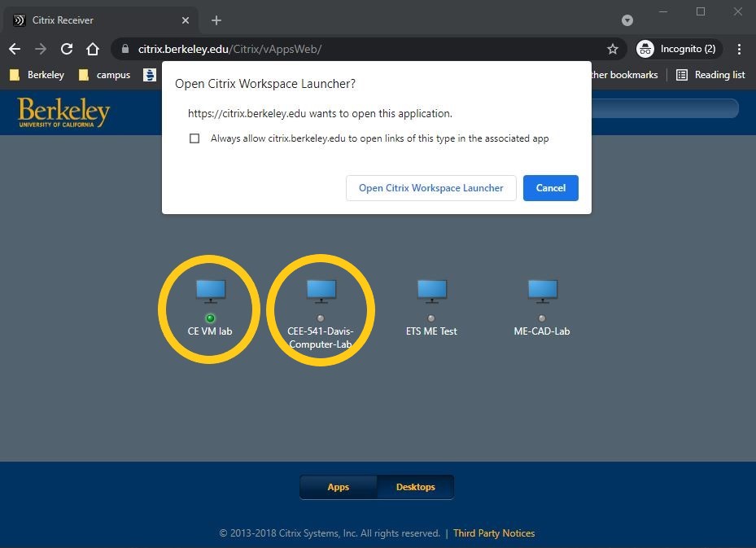Check Always allow citrix.berkeley.edu checkbox
The height and width of the screenshot is (548, 756).
click(x=194, y=139)
